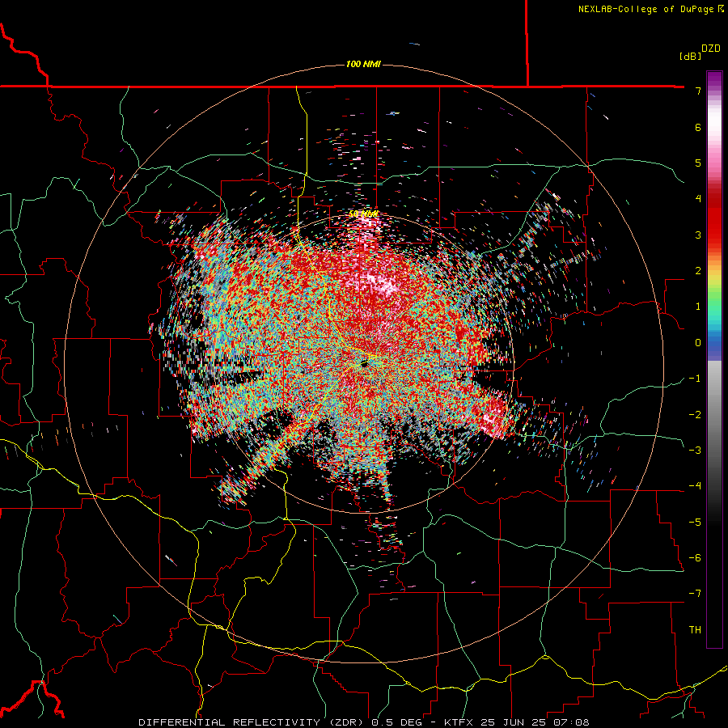The image size is (728, 728).
Task: Click the -3 dB value on the color scale
Action: (695, 451)
